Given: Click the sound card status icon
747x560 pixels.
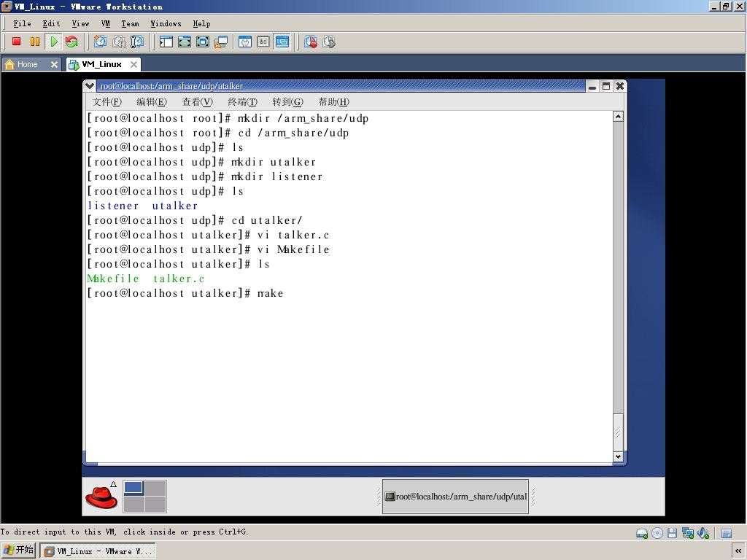Looking at the screenshot, I should point(703,533).
